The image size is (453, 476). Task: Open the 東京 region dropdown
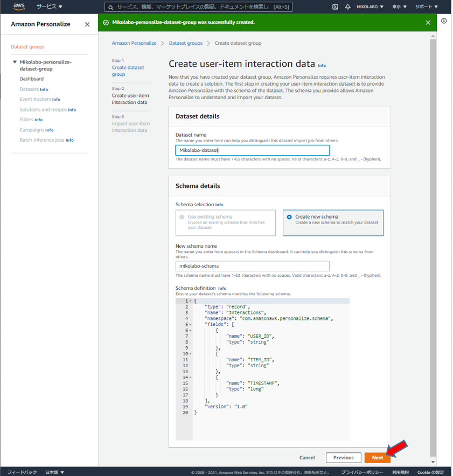[x=400, y=6]
